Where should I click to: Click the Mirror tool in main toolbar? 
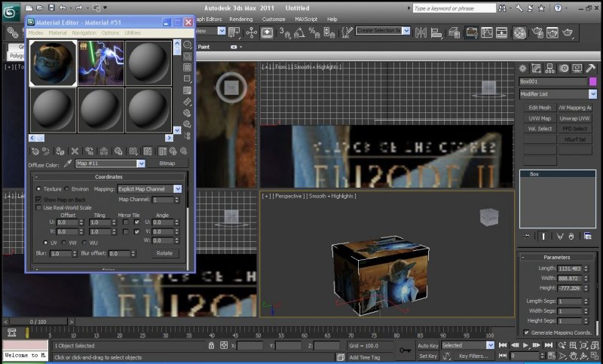pyautogui.click(x=421, y=32)
